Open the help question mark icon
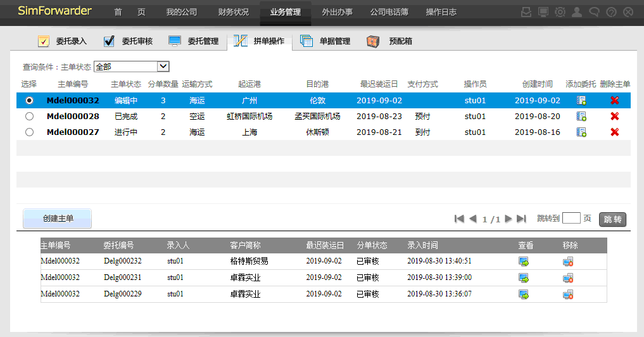 point(610,12)
